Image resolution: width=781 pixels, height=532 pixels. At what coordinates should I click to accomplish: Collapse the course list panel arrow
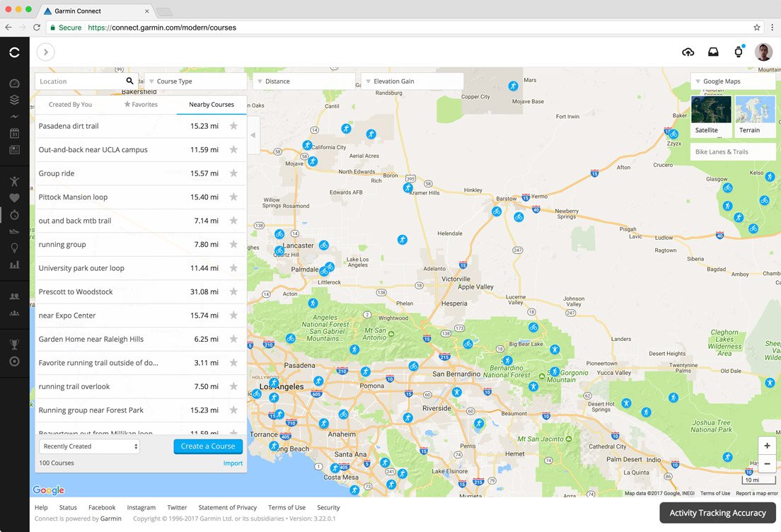point(253,135)
